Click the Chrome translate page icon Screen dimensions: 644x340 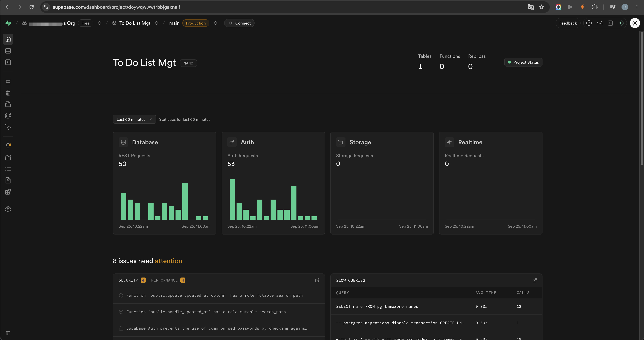531,7
